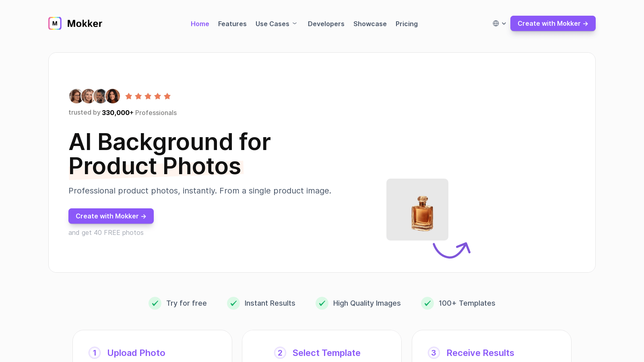Click header Create with Mokker button
This screenshot has height=362, width=644.
pos(553,23)
